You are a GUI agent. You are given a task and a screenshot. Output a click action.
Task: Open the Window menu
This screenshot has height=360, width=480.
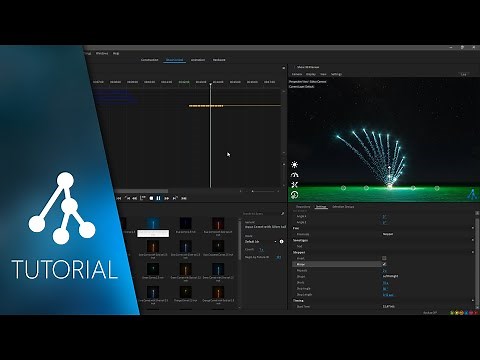pos(102,53)
